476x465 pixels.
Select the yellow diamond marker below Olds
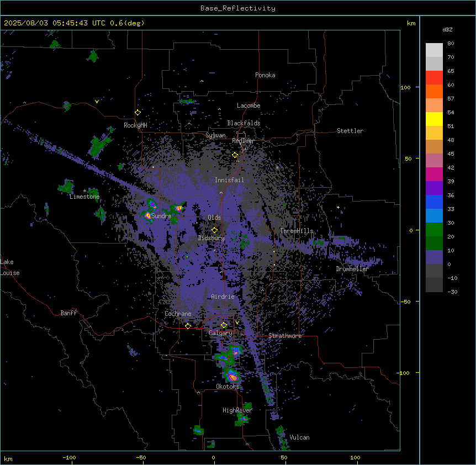click(214, 230)
